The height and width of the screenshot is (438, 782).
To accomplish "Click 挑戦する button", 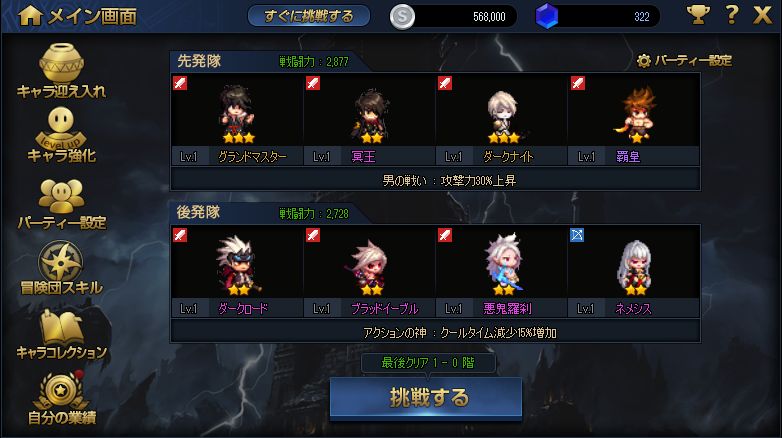I will point(426,398).
